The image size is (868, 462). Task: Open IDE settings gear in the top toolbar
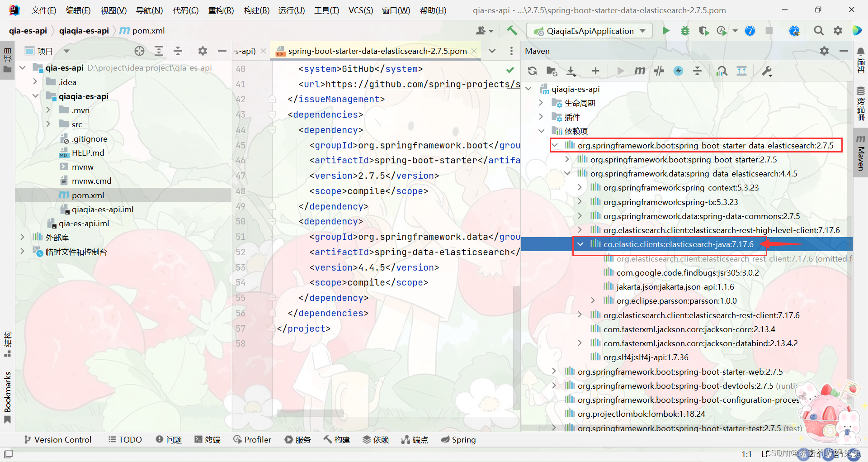(x=838, y=31)
